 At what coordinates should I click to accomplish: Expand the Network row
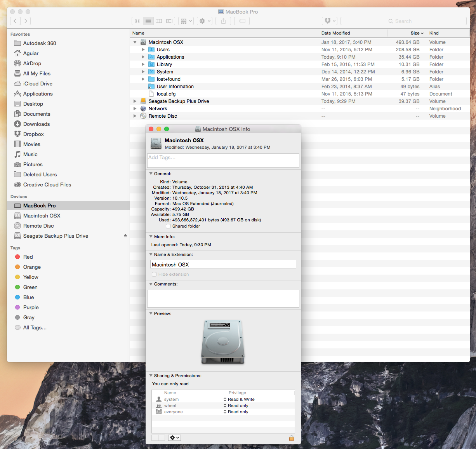[135, 108]
